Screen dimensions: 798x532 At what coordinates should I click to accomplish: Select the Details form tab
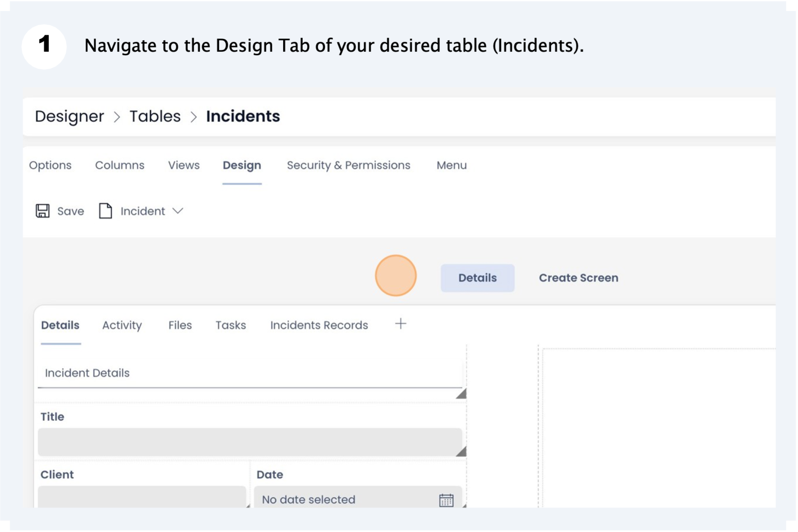click(60, 325)
